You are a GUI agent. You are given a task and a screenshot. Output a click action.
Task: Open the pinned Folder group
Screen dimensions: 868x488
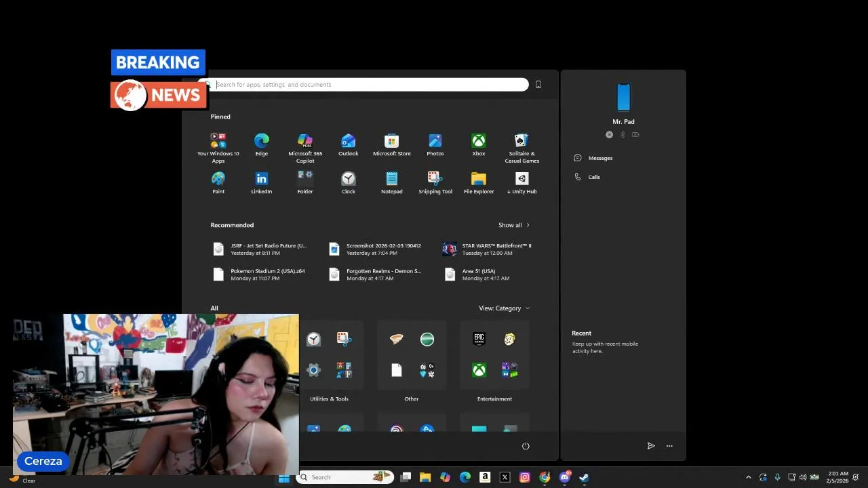pos(305,183)
